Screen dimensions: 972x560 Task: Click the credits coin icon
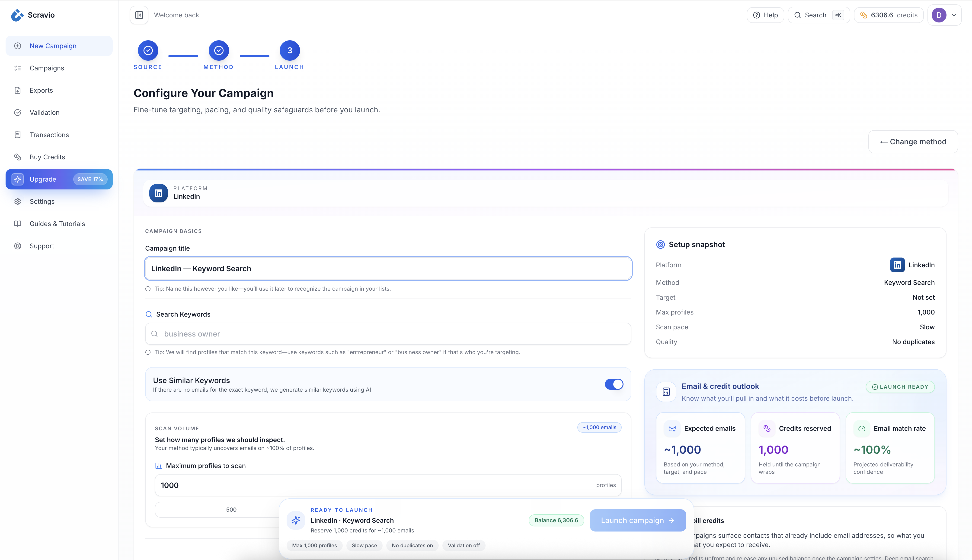click(x=863, y=15)
